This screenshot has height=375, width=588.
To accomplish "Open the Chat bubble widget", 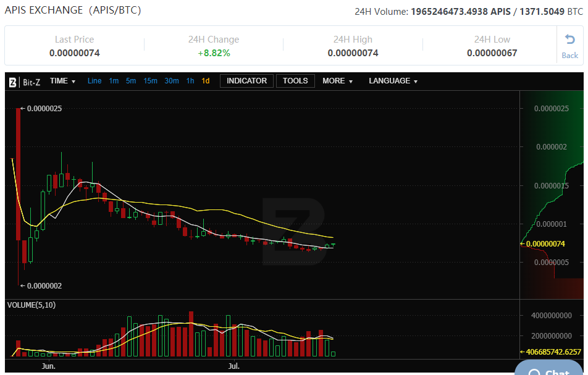I will [x=550, y=370].
